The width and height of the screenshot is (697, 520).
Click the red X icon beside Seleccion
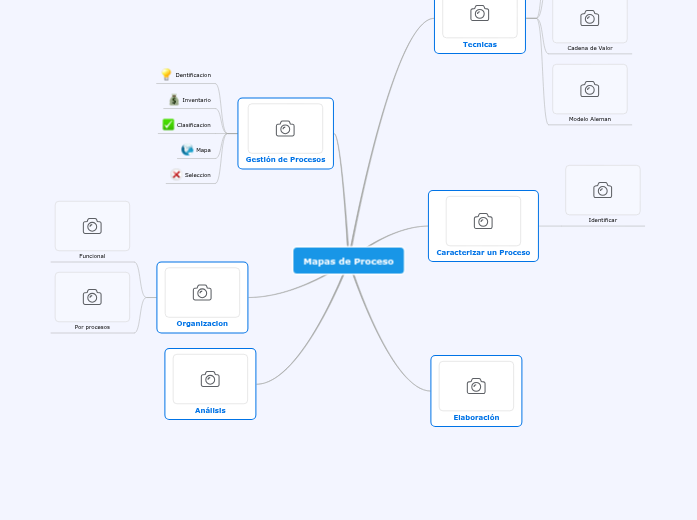point(176,175)
